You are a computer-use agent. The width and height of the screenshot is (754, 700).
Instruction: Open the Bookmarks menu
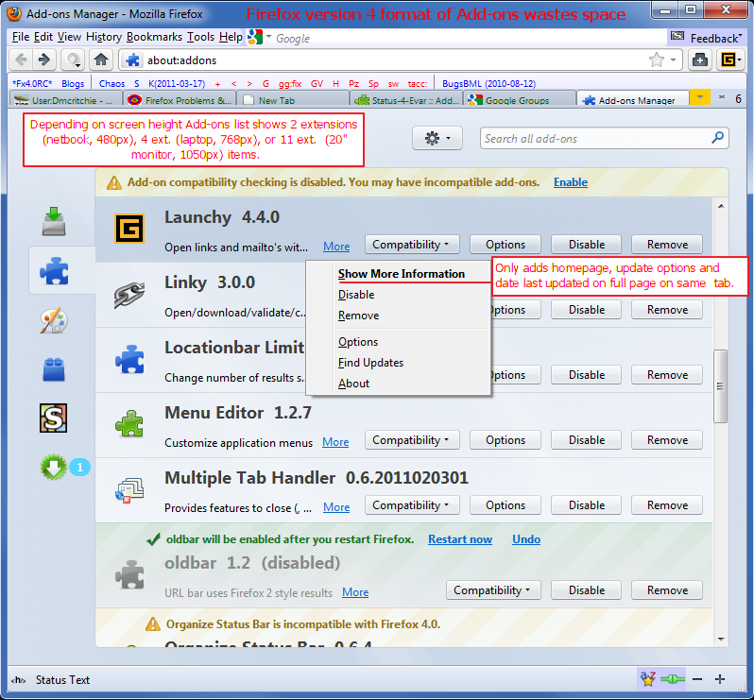pyautogui.click(x=154, y=37)
